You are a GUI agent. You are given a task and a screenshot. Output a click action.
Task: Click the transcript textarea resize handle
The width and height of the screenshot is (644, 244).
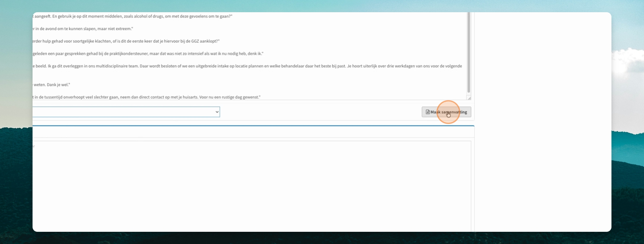click(x=469, y=98)
